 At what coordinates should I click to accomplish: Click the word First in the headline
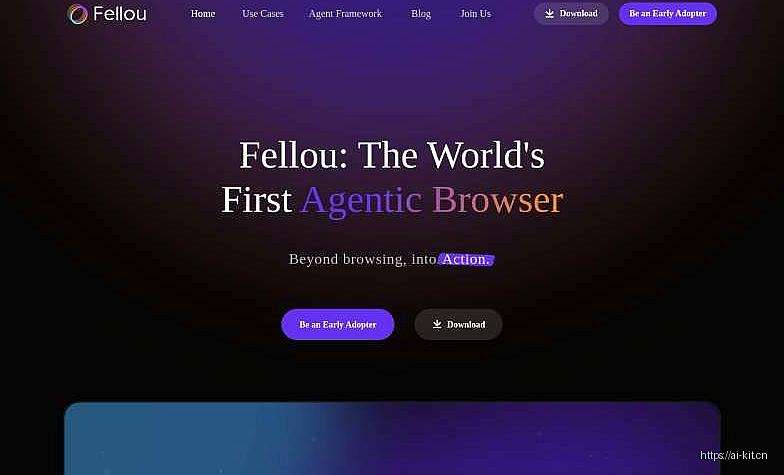(256, 200)
